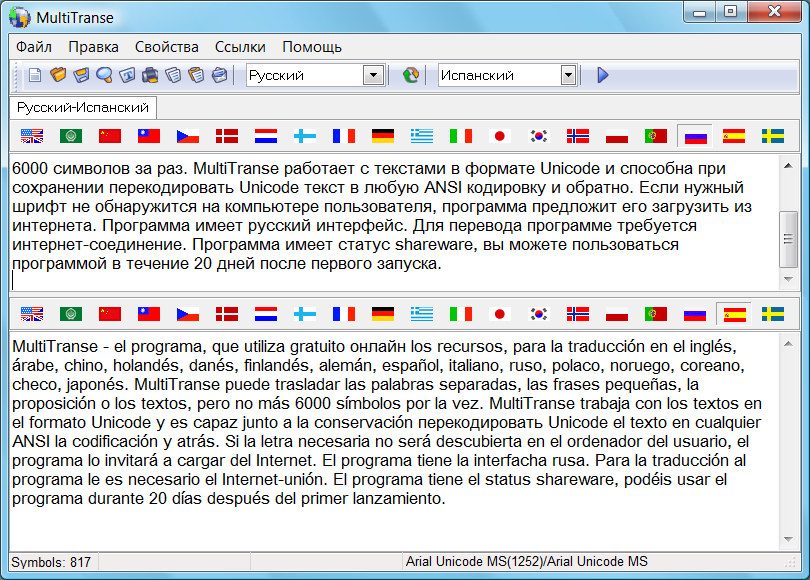The image size is (810, 580).
Task: Open the Правка menu
Action: point(94,47)
